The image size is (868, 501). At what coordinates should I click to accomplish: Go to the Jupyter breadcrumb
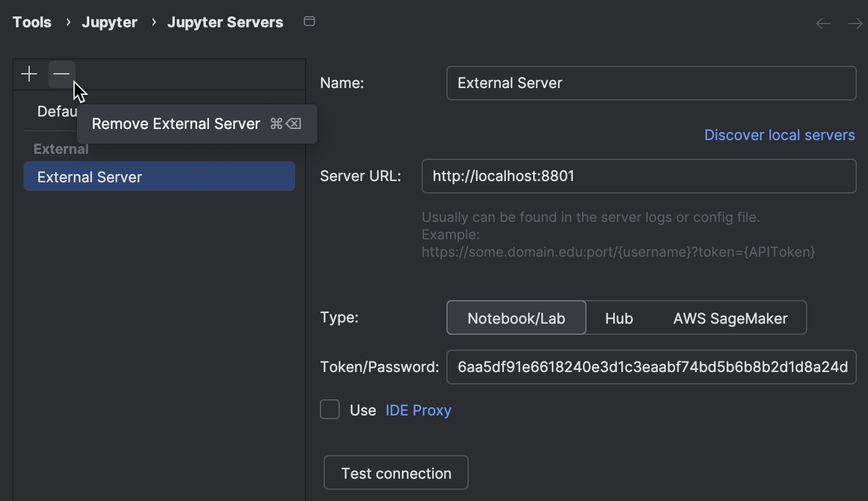tap(110, 22)
